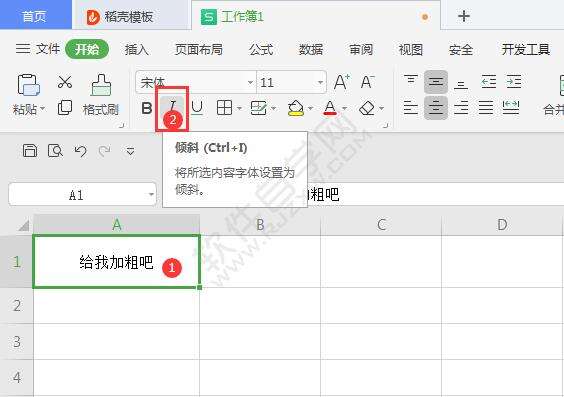
Task: Toggle Bold formatting
Action: 147,108
